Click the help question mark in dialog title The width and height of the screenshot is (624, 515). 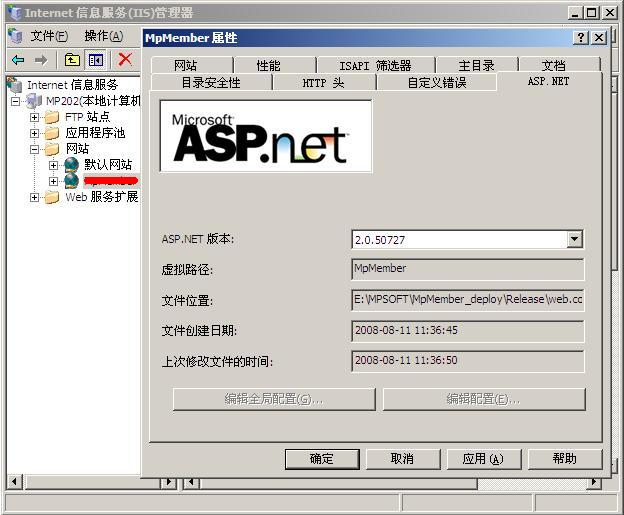pos(581,37)
